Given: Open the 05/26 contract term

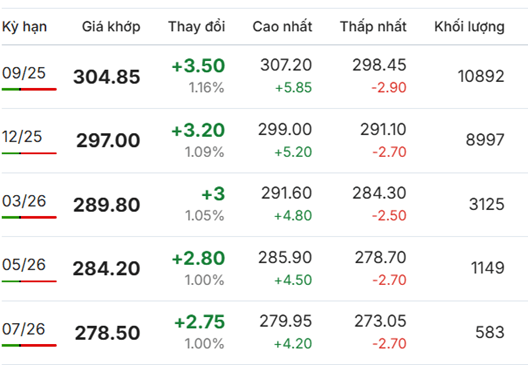Looking at the screenshot, I should (24, 265).
